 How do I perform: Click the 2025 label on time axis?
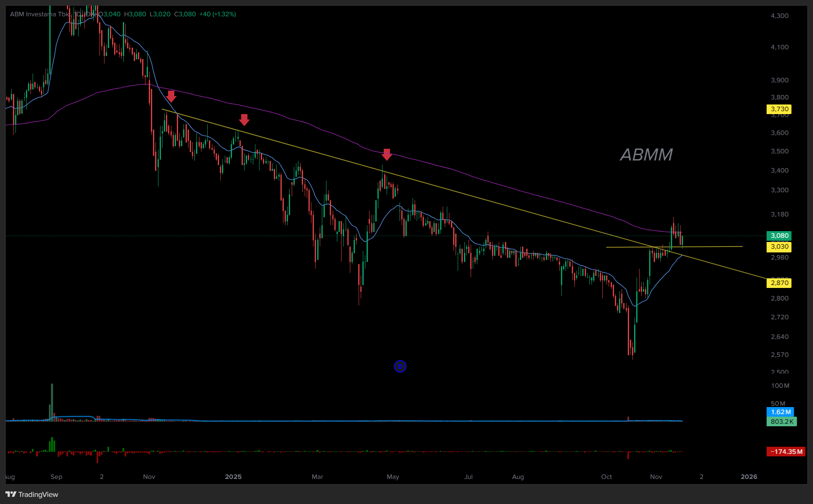pos(233,477)
